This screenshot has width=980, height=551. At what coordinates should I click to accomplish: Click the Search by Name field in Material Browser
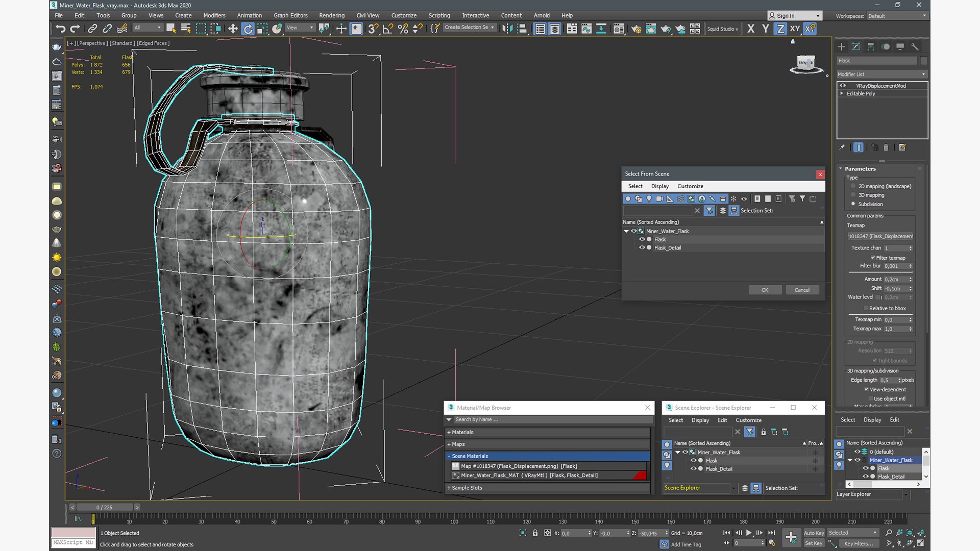pyautogui.click(x=553, y=419)
